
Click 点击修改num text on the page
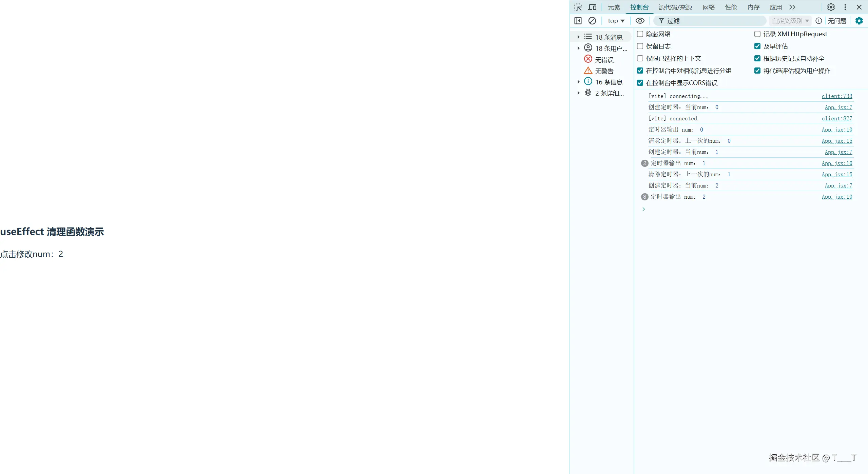(x=31, y=254)
